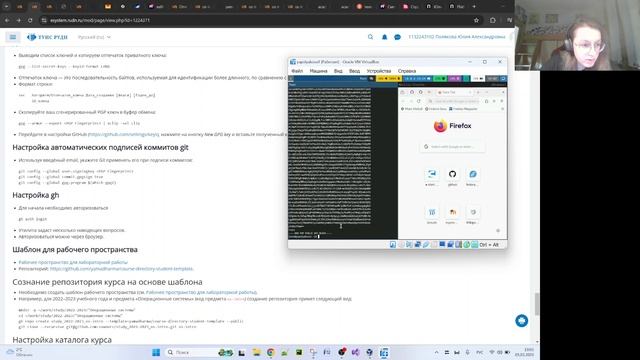Bookmark this page with the star icon
The image size is (640, 360).
coord(476,20)
